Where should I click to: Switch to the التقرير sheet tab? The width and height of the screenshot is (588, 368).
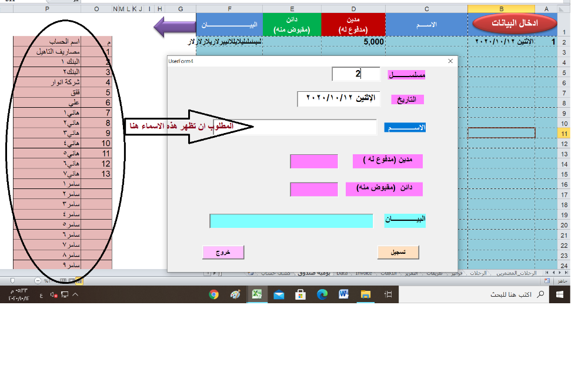[412, 273]
